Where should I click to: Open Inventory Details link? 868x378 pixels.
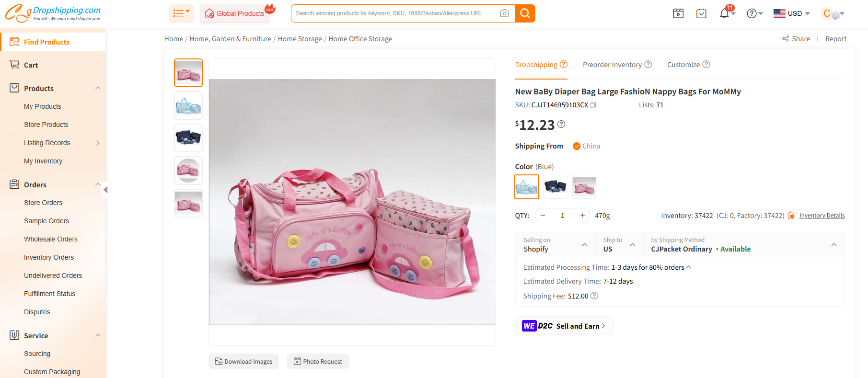pos(822,215)
